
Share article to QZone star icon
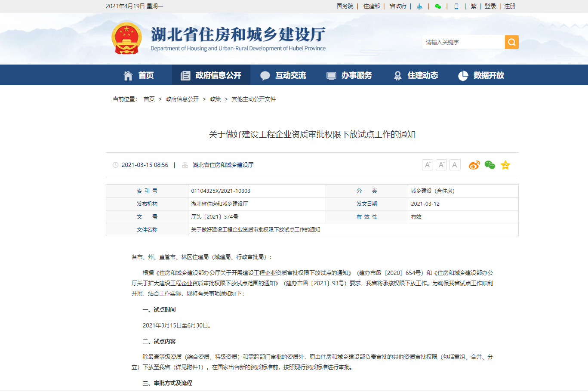(x=505, y=165)
